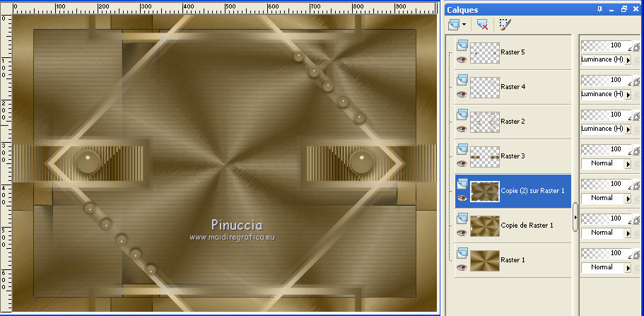Hide the Copie (2) sur Raster 1 layer
Viewport: 644px width, 316px height.
click(x=462, y=198)
